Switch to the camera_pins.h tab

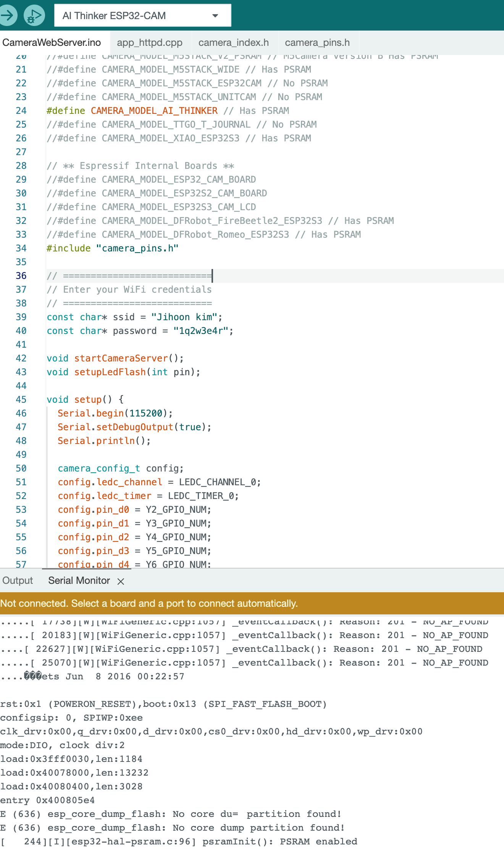[x=317, y=42]
